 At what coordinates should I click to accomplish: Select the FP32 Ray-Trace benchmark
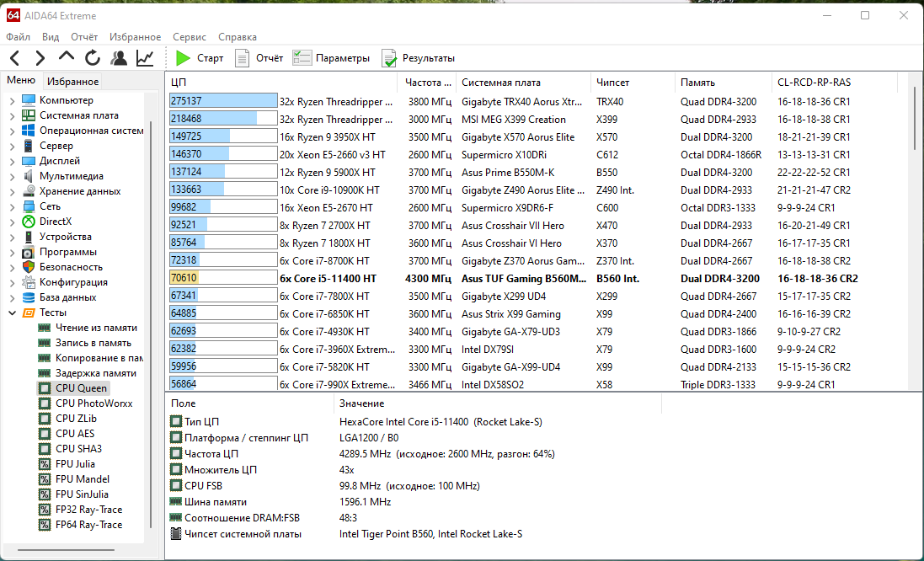click(80, 510)
